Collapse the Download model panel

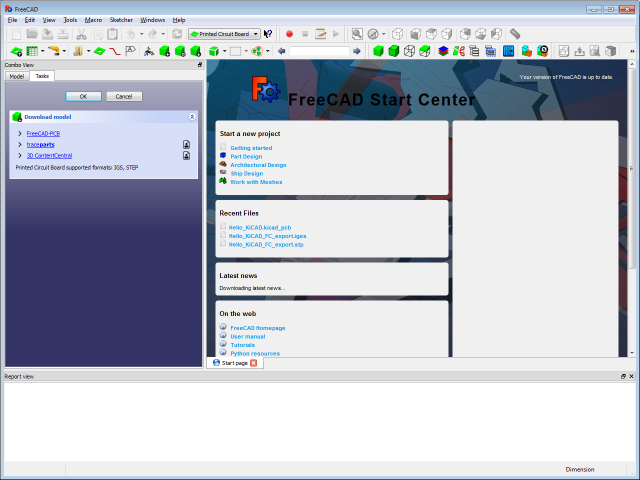(192, 117)
